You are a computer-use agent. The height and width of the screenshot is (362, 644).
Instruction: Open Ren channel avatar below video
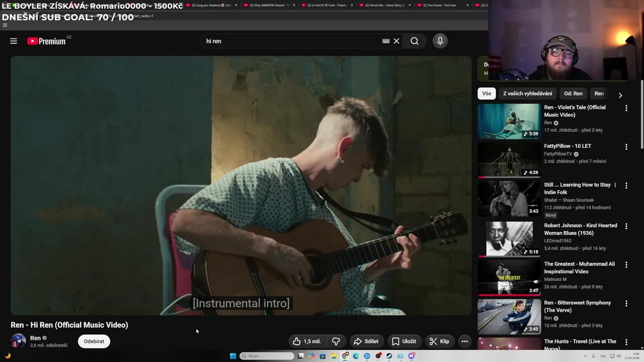(19, 341)
